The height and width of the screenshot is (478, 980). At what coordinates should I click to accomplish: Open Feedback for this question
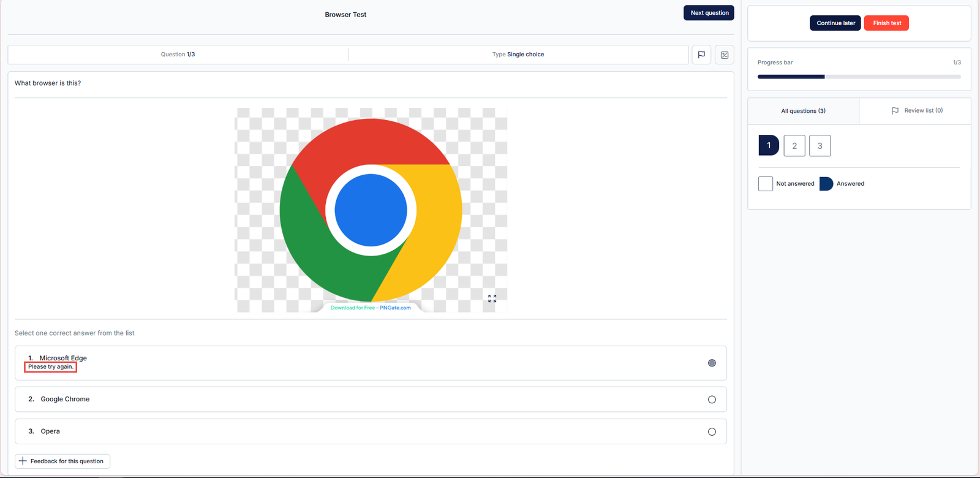pos(62,461)
